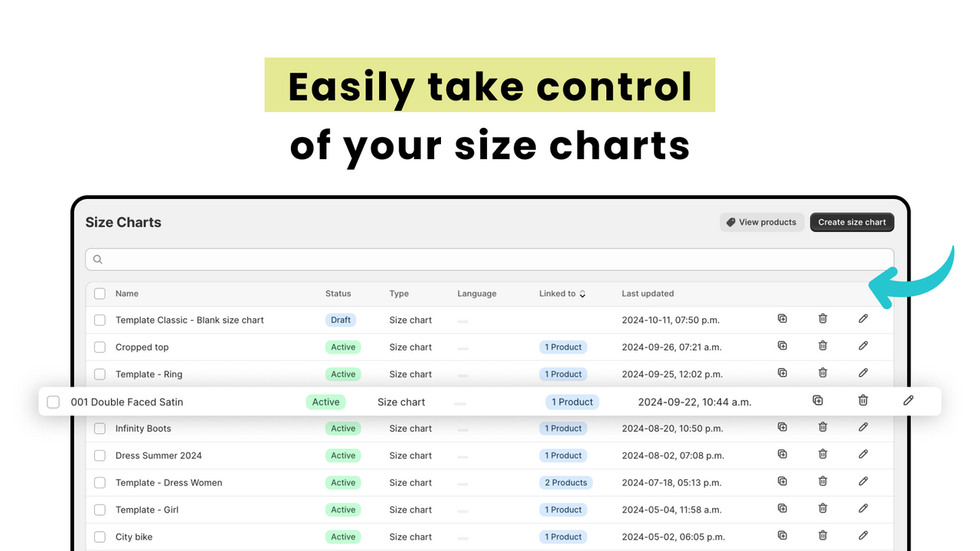Delete the Dress Summer 2024 chart
Image resolution: width=980 pixels, height=551 pixels.
pyautogui.click(x=822, y=455)
